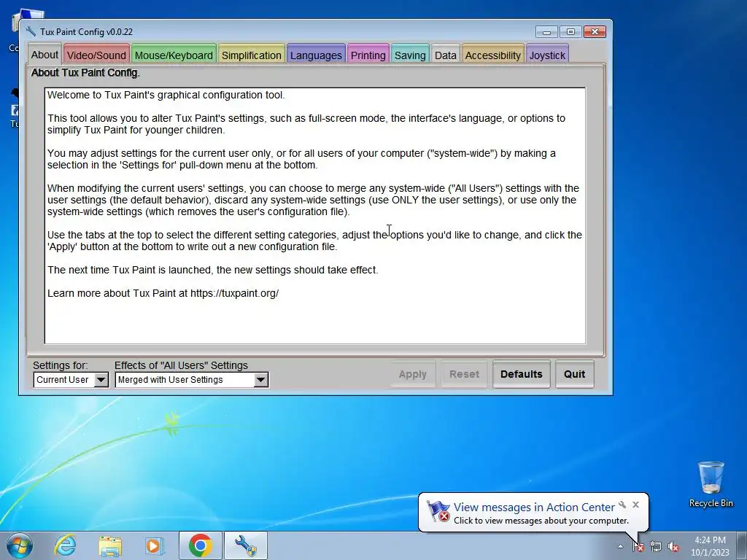Open the 'Merged with User Settings' dropdown
This screenshot has height=560, width=747.
(192, 379)
